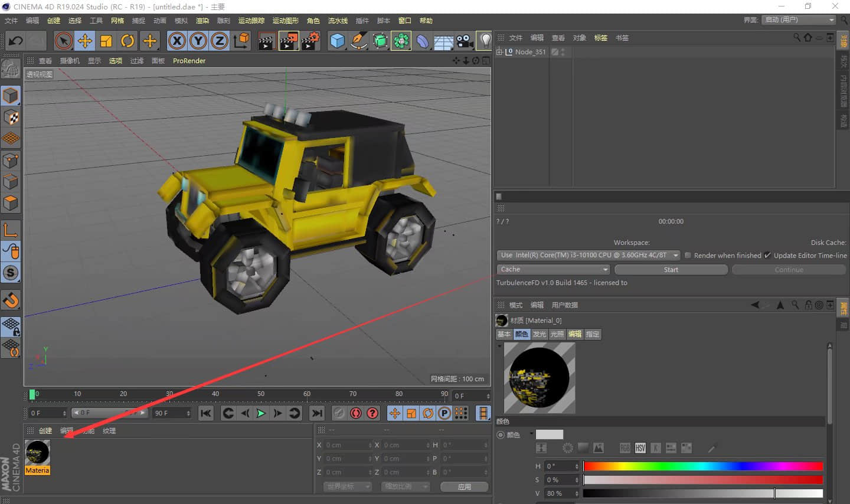Toggle the X axis lock
850x504 pixels.
pos(176,41)
